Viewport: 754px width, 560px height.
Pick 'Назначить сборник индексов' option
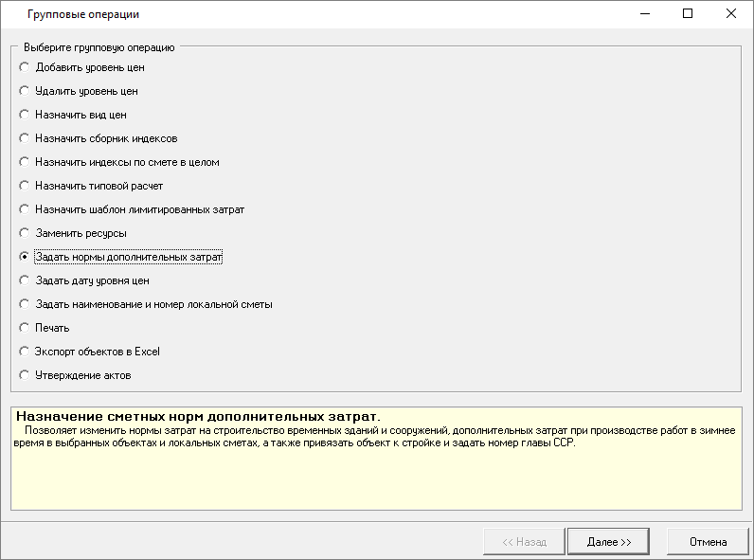[25, 138]
